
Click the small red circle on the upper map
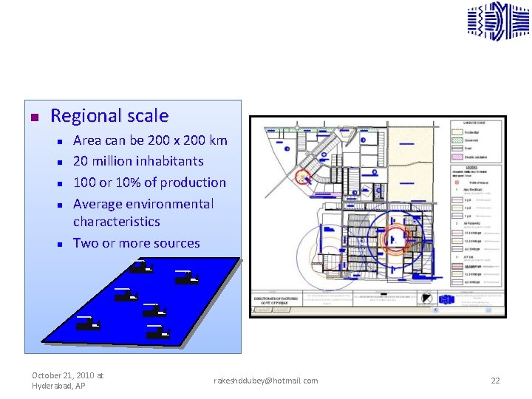click(303, 177)
